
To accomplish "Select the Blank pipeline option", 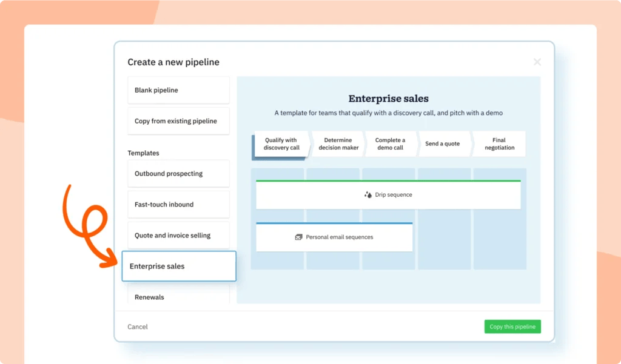I will (178, 90).
